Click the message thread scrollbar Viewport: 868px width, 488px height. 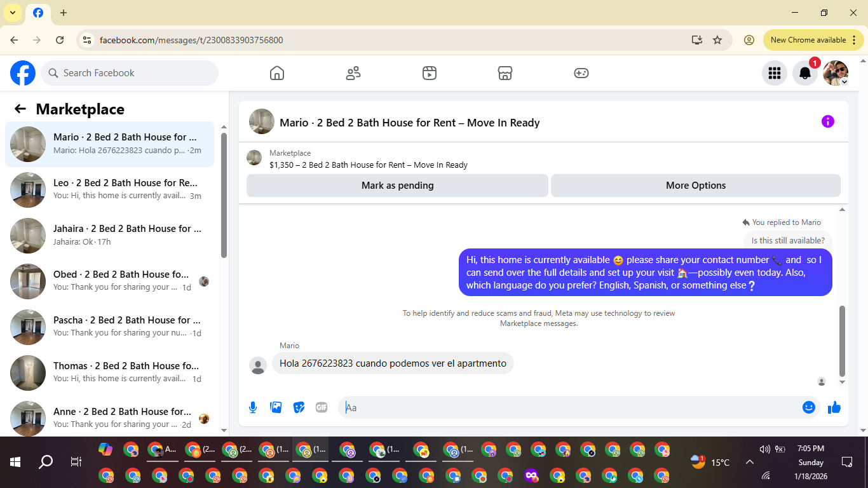(843, 341)
